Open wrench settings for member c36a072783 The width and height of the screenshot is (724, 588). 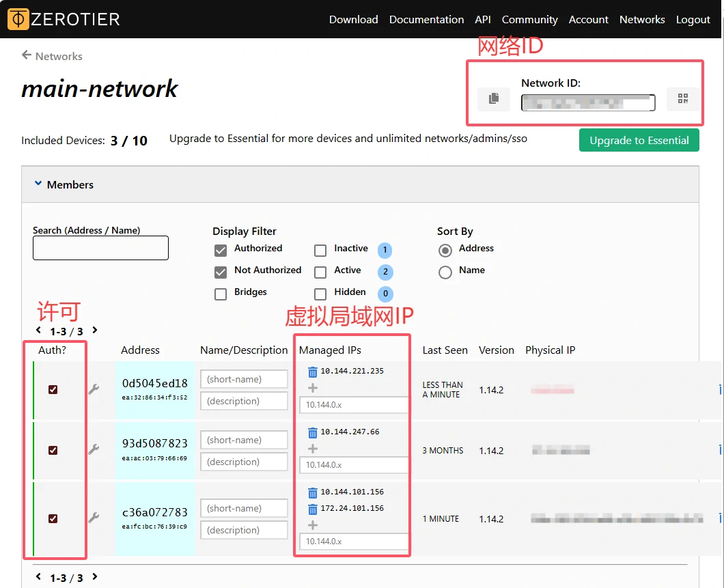(94, 518)
